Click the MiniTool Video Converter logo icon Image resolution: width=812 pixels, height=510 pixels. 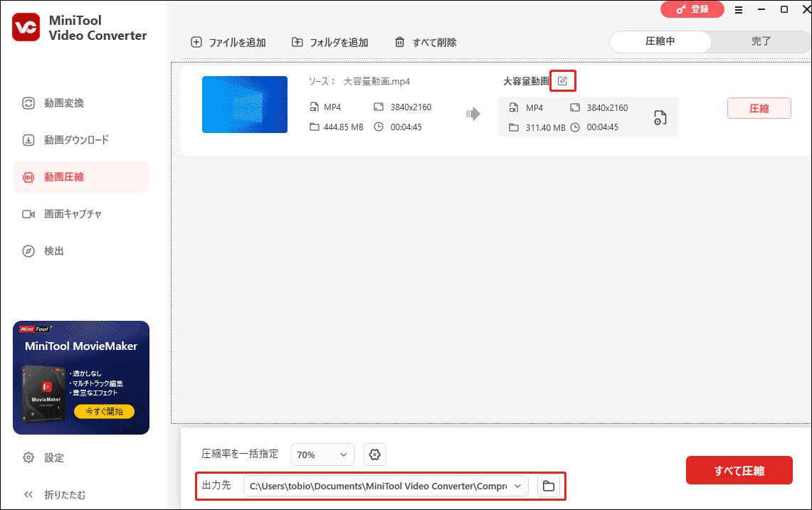(26, 27)
